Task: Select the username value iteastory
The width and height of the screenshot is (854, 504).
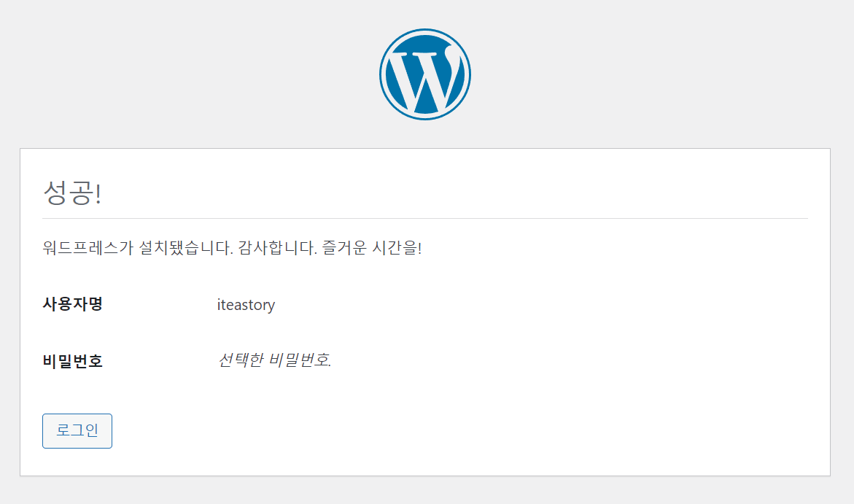Action: pos(247,305)
